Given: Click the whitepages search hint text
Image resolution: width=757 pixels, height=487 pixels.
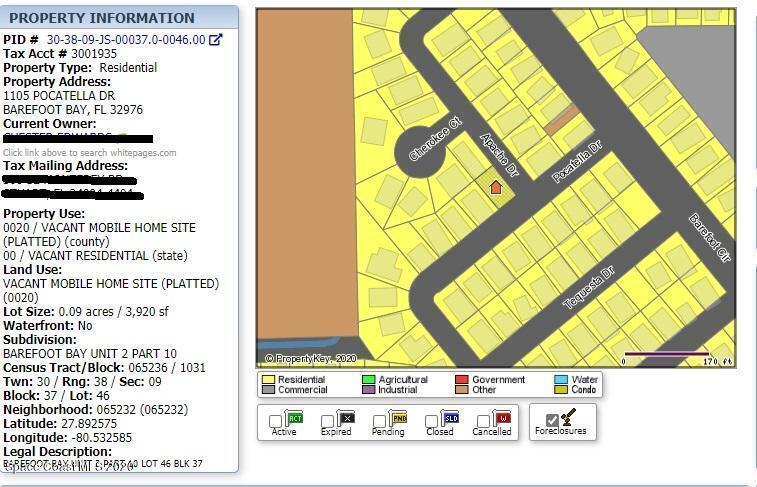Looking at the screenshot, I should click(89, 153).
